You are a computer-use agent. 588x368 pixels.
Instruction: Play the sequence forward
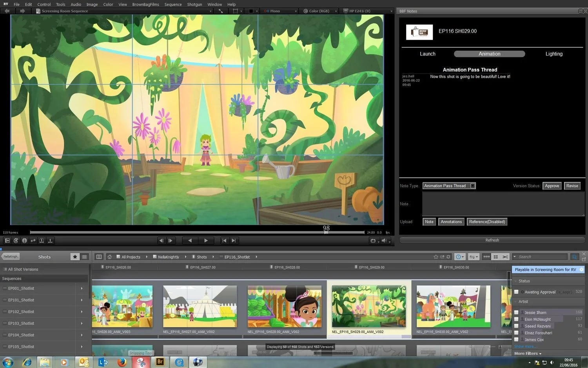tap(206, 240)
